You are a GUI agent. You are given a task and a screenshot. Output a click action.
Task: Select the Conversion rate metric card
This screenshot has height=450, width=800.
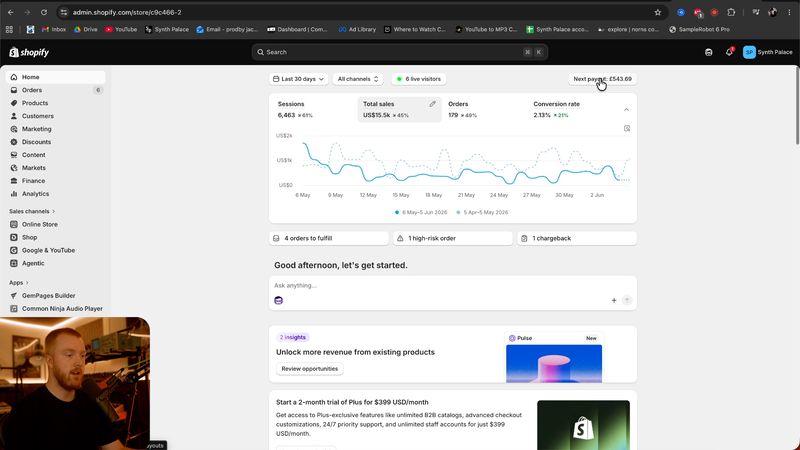coord(570,109)
